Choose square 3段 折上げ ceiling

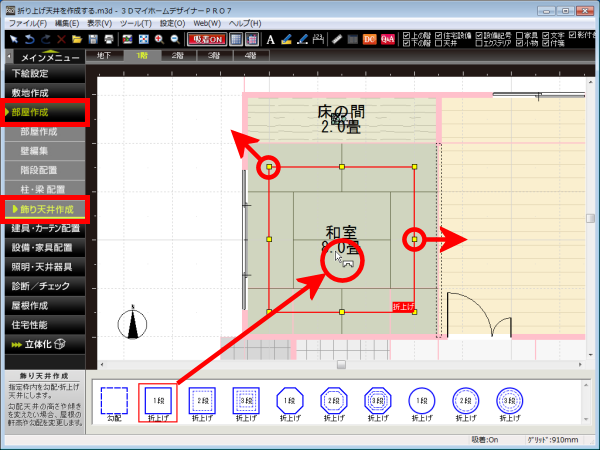pos(246,404)
